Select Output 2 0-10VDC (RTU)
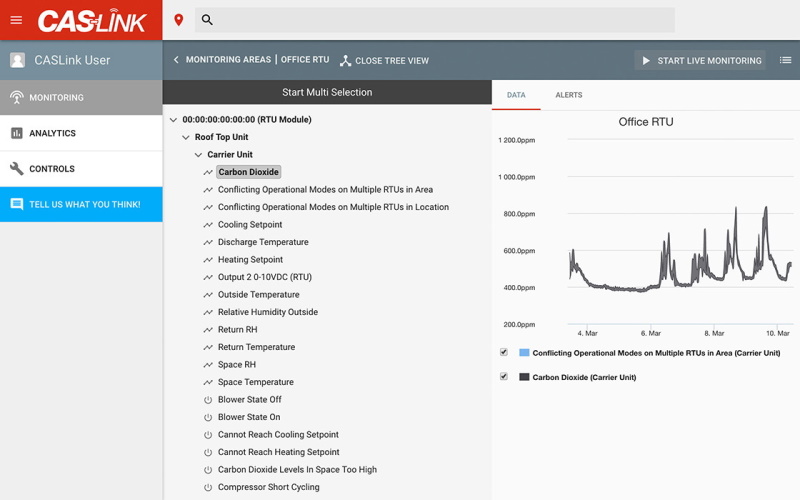The image size is (800, 500). pyautogui.click(x=265, y=277)
